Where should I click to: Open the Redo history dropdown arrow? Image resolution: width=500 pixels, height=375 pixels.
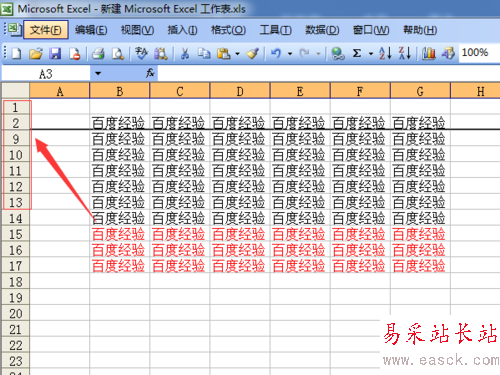(318, 54)
